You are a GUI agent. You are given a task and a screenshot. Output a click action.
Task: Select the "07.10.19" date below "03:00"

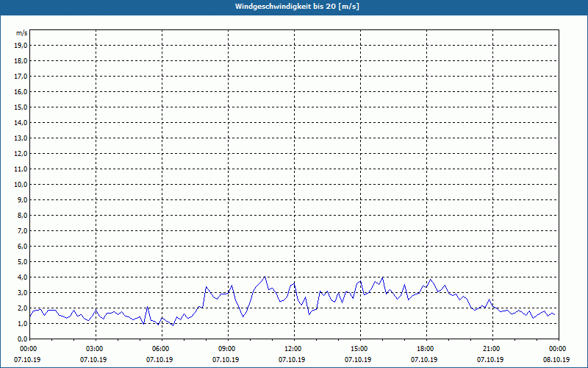click(93, 360)
